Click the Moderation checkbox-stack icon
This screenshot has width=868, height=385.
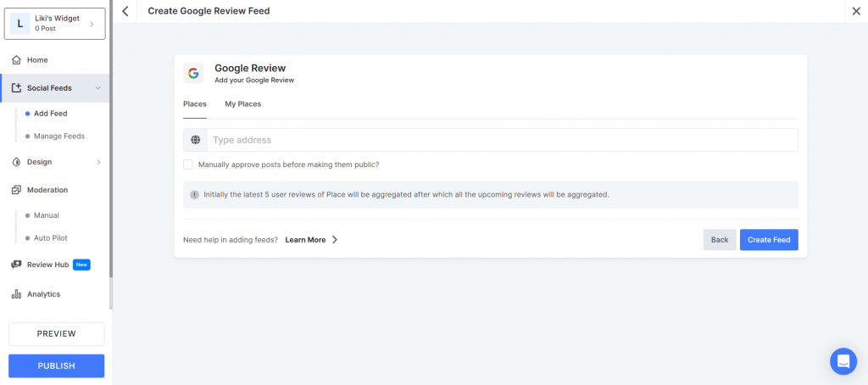pos(17,190)
